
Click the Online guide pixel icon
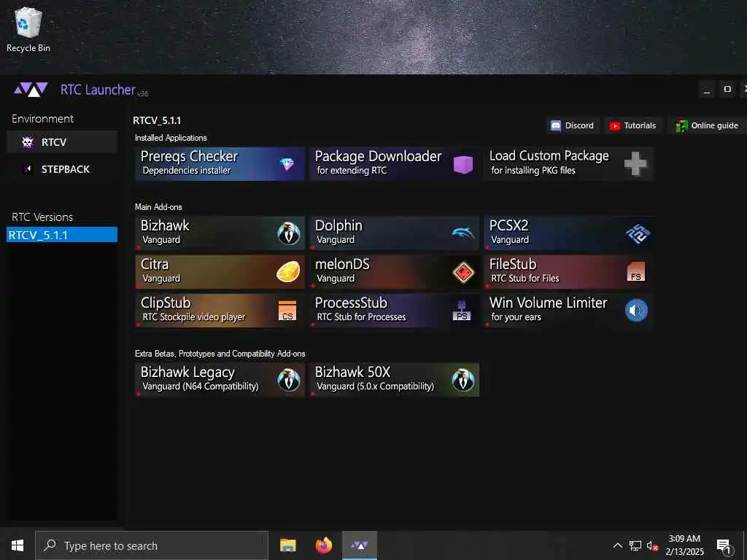point(682,125)
